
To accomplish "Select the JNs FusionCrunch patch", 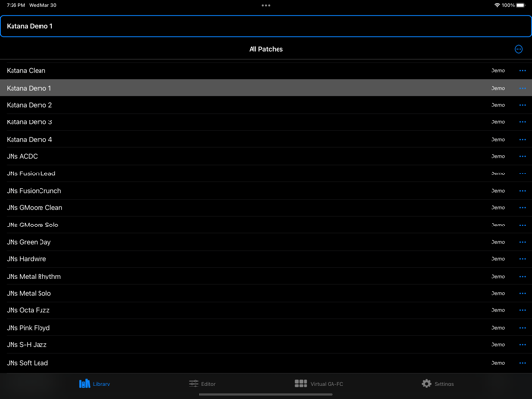I will pyautogui.click(x=266, y=191).
